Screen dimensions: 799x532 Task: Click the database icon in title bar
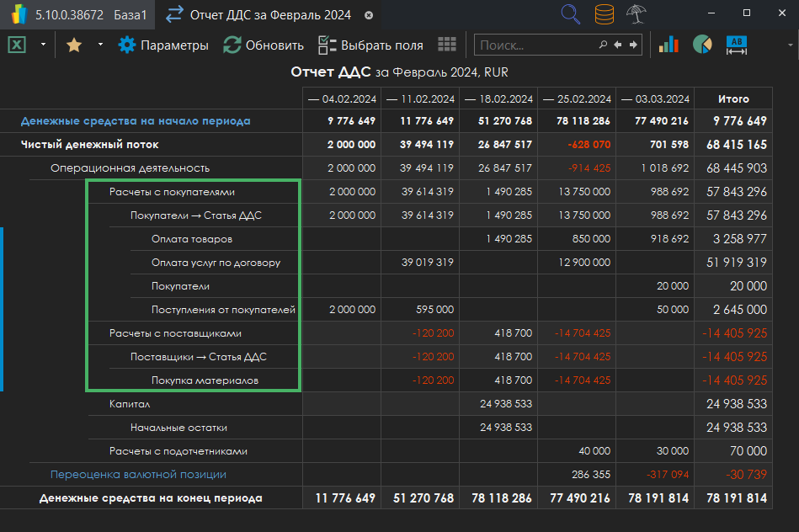click(x=604, y=14)
